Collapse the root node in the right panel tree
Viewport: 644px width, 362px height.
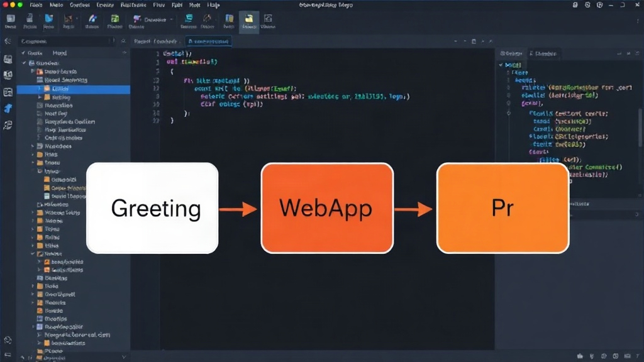coord(501,65)
